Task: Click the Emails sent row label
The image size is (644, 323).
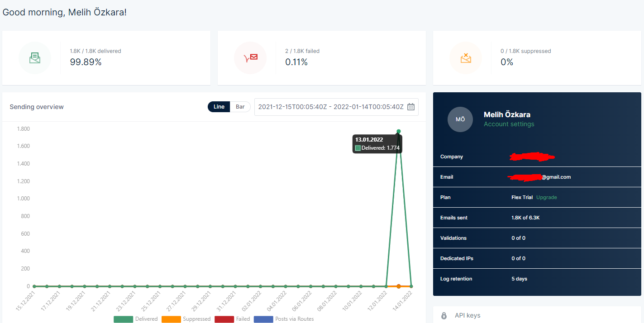Action: pos(454,218)
